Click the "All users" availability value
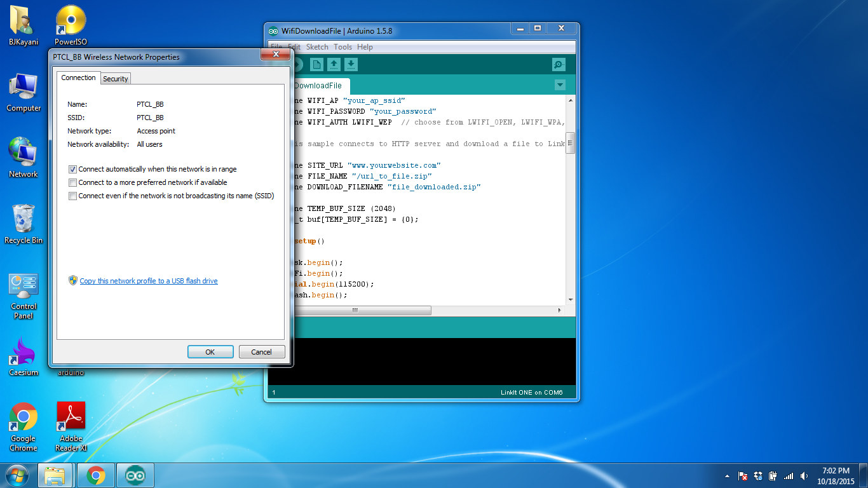This screenshot has height=488, width=868. tap(150, 144)
